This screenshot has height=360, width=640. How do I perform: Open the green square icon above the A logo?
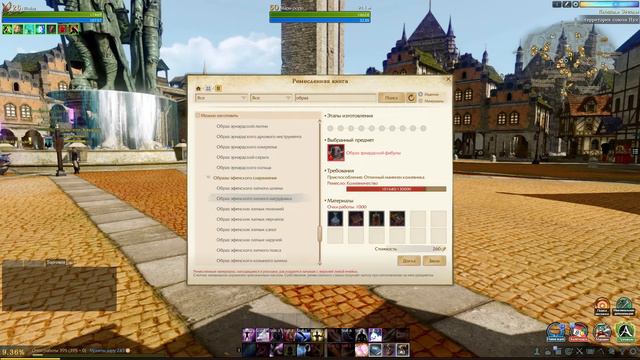(624, 307)
